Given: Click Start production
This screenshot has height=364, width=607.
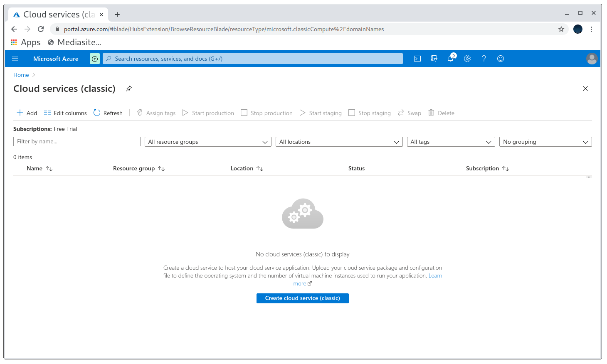Looking at the screenshot, I should (x=208, y=113).
